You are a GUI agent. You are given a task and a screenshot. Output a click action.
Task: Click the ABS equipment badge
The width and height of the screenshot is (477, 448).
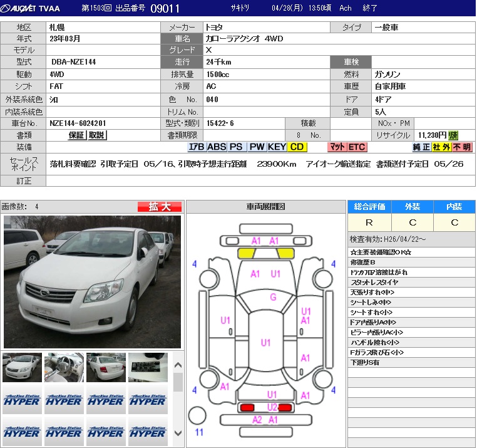(217, 147)
